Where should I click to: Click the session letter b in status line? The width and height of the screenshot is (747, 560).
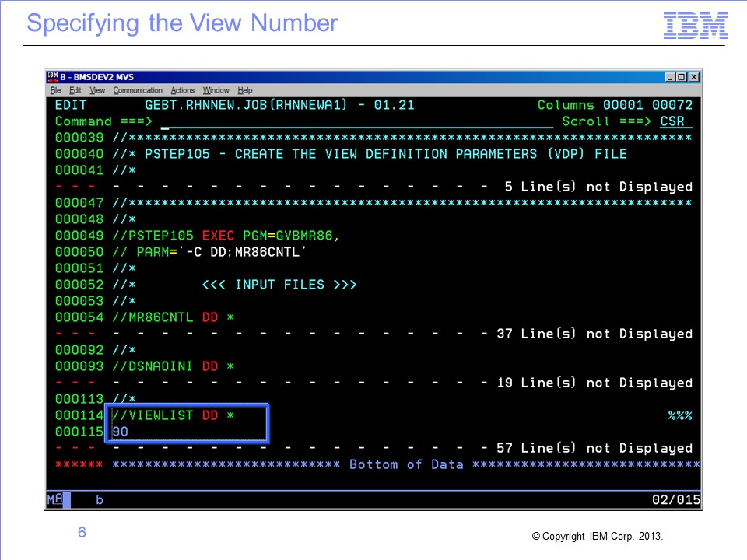coord(100,500)
